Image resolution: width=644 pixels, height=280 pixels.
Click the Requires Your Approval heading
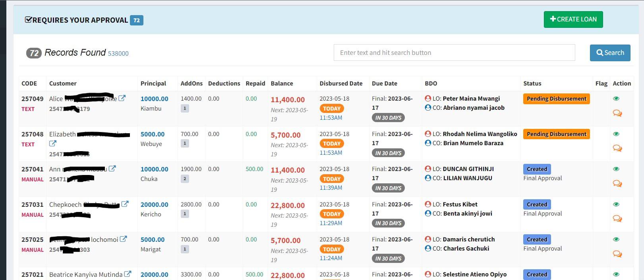76,20
